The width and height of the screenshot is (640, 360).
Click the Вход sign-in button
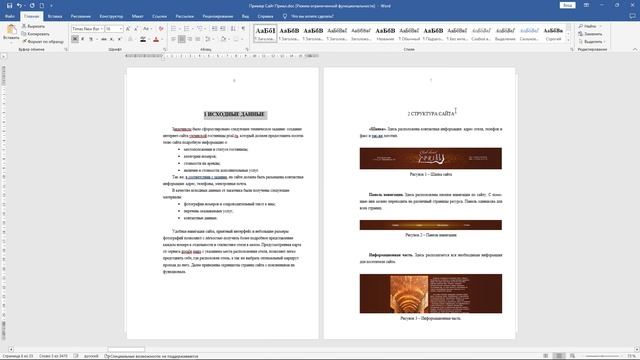567,5
